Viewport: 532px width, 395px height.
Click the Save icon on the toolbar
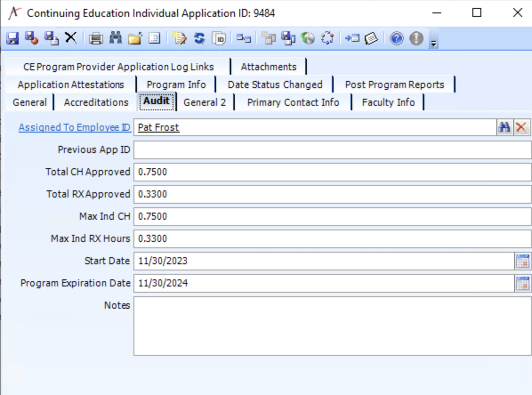(13, 38)
